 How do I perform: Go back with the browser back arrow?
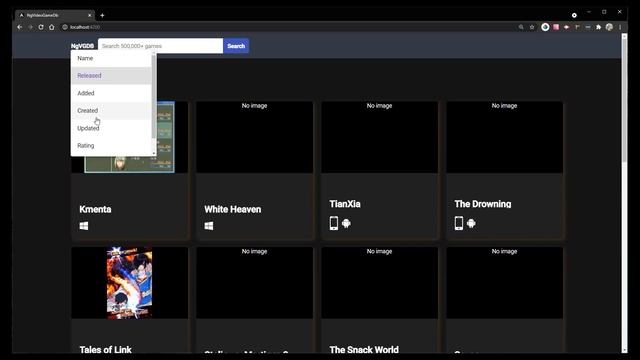[x=20, y=27]
